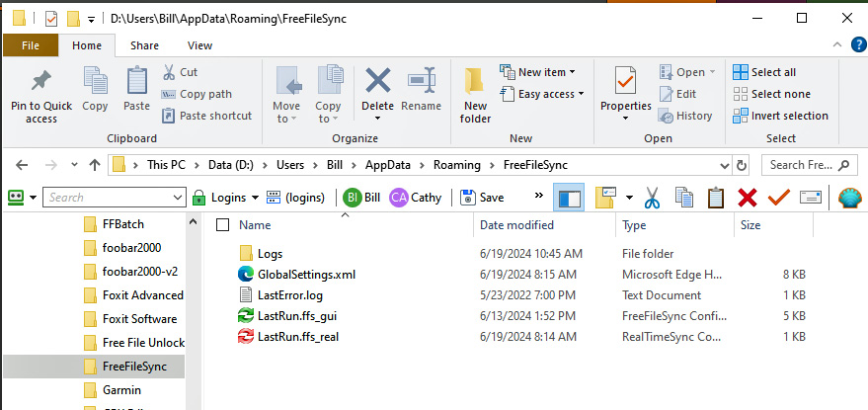Screen dimensions: 868x410
Task: Select the foobar2000-v2 folder in tree
Action: pyautogui.click(x=140, y=272)
